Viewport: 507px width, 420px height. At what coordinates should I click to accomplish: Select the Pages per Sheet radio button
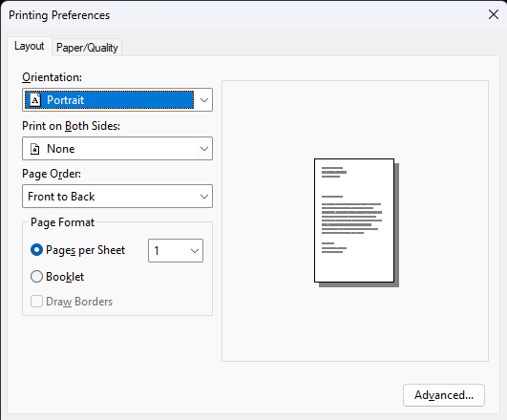pos(36,250)
